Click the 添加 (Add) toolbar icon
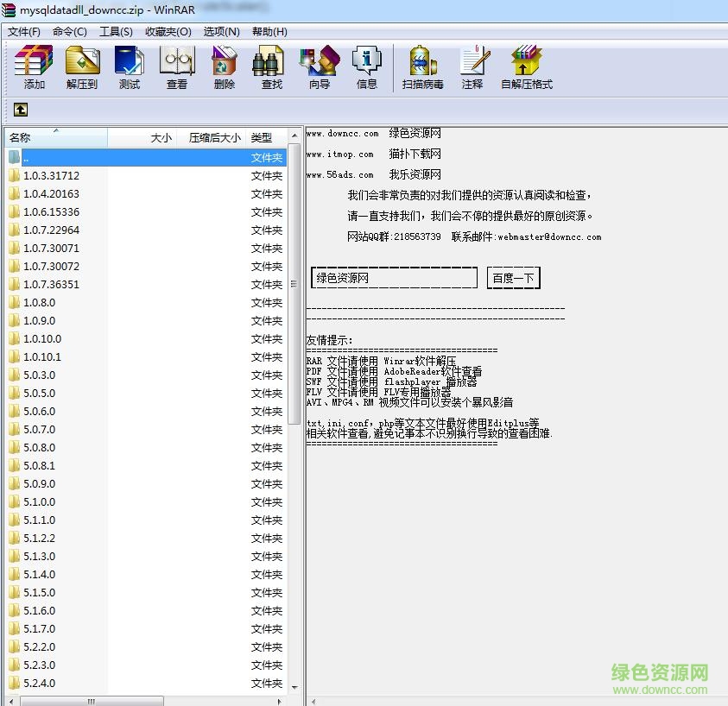 click(x=33, y=65)
